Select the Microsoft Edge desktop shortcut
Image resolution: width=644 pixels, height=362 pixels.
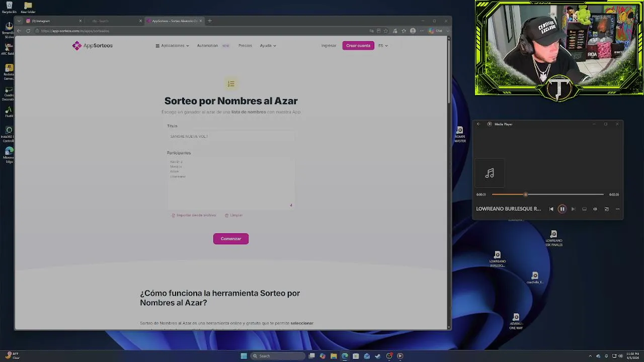(9, 155)
